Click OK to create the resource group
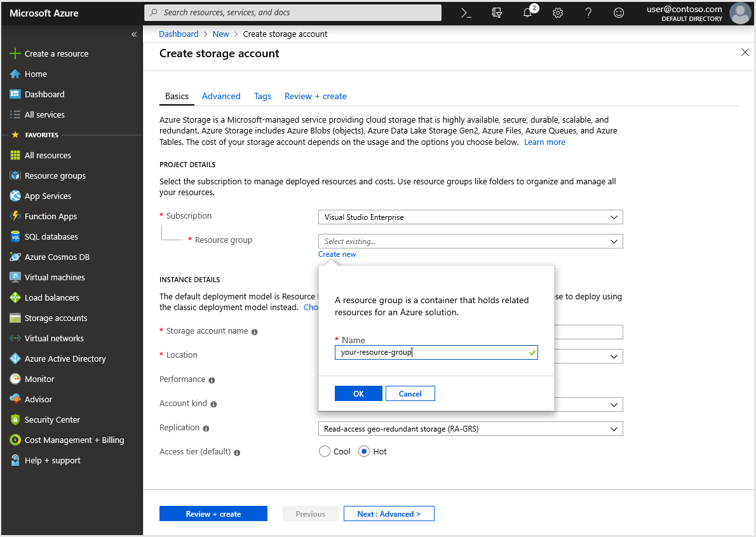This screenshot has height=537, width=756. coord(358,393)
